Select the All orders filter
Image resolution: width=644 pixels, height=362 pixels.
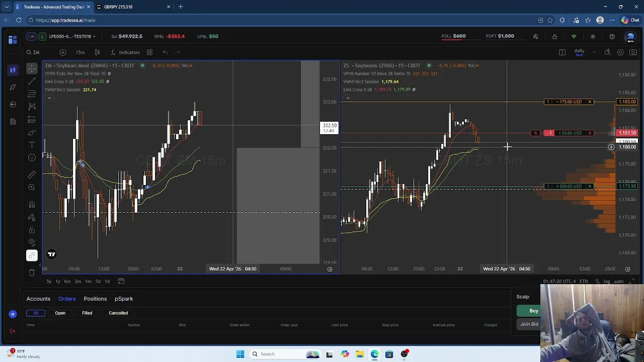(x=36, y=313)
